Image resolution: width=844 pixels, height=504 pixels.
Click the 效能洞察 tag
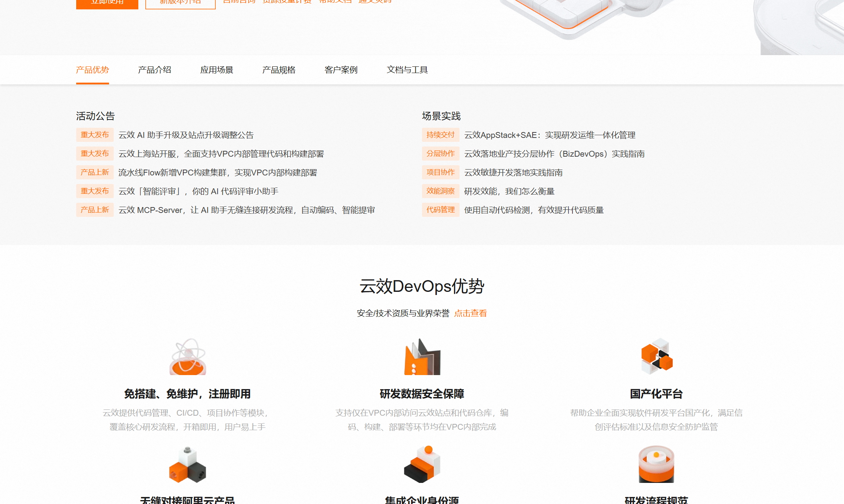point(441,191)
